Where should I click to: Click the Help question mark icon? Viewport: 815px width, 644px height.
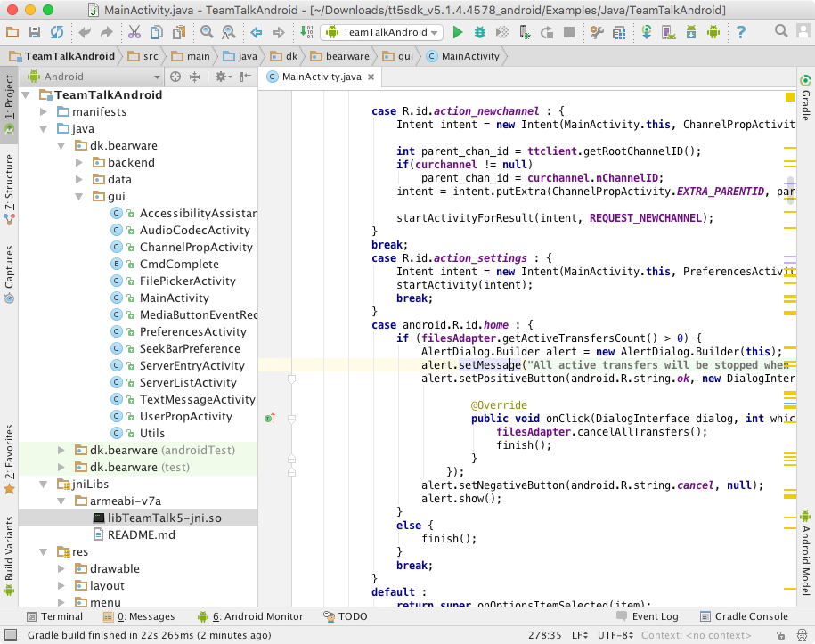tap(740, 32)
